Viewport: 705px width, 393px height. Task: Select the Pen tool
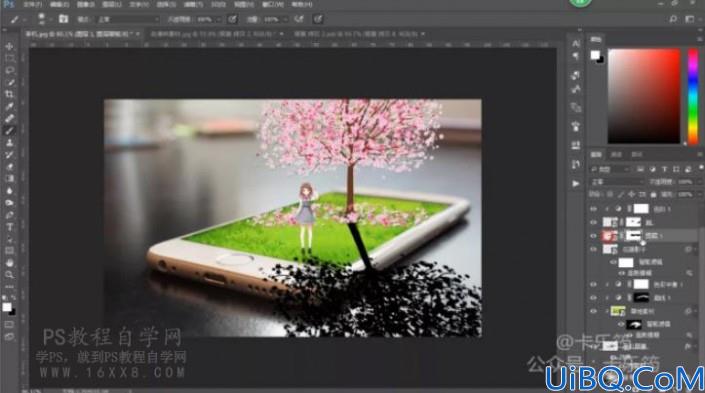9,215
